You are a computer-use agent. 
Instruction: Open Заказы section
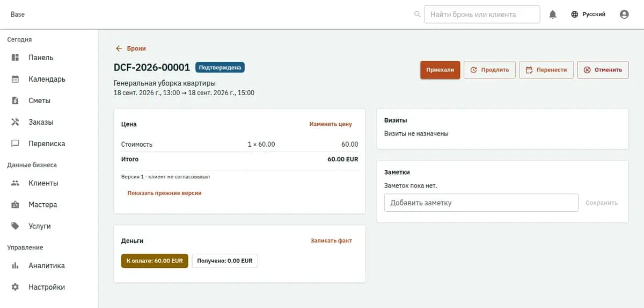(x=49, y=122)
